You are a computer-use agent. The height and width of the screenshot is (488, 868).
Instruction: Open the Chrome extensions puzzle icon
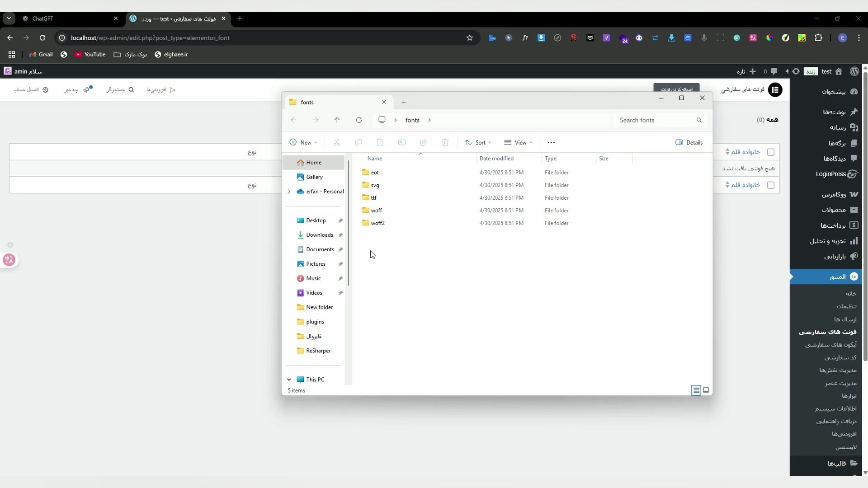tap(818, 38)
